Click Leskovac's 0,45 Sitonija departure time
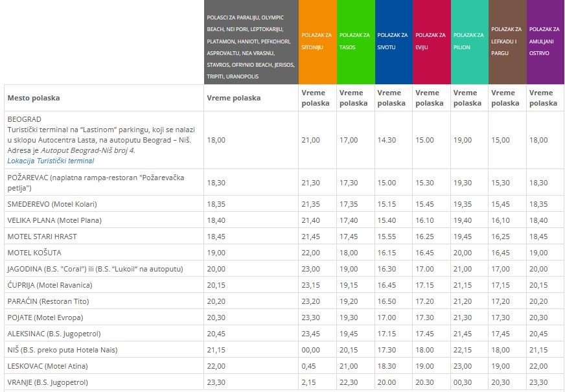Screen dimensions: 565x392 (308, 366)
